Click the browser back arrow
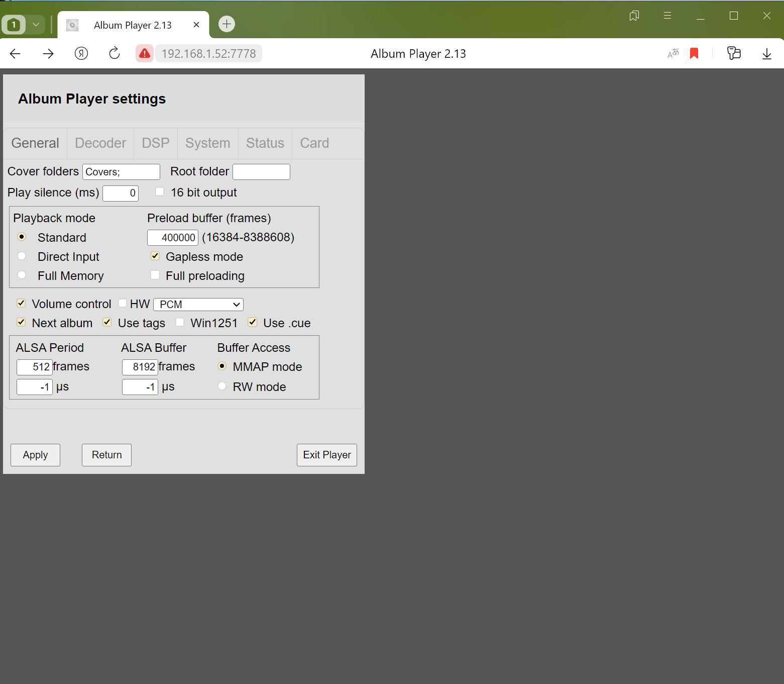Image resolution: width=784 pixels, height=684 pixels. click(x=15, y=54)
